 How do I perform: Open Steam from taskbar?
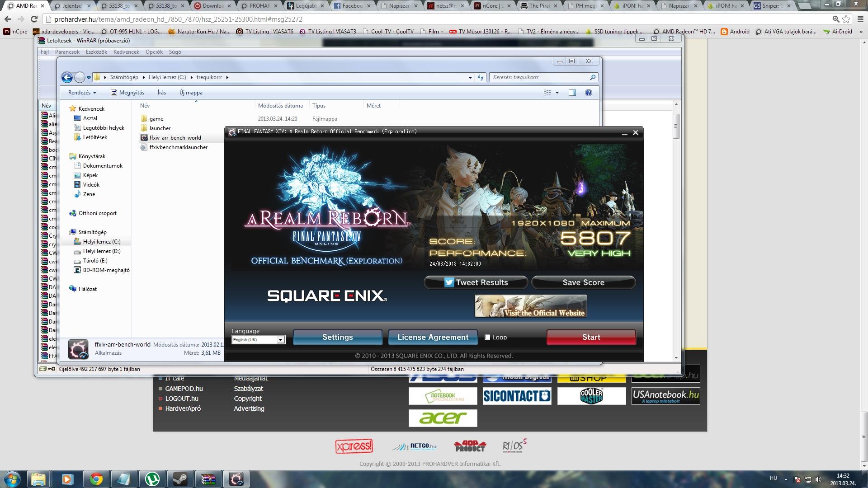(180, 479)
